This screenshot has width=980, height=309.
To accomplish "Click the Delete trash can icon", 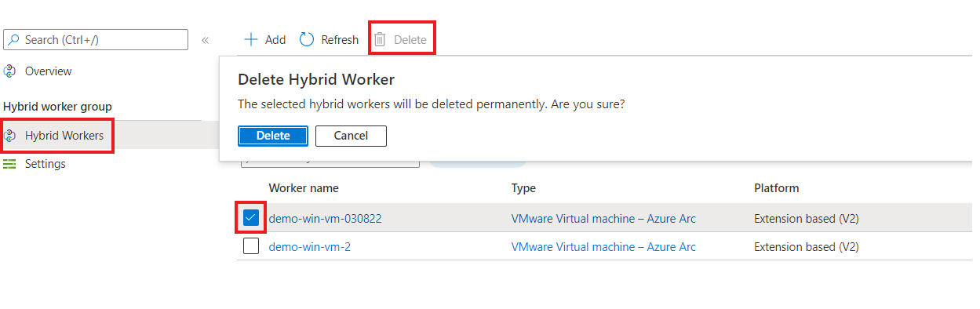I will pos(380,39).
